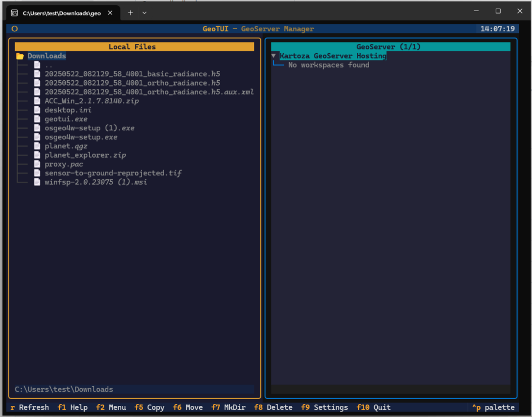Select the parent directory '..' entry
532x417 pixels.
point(48,65)
